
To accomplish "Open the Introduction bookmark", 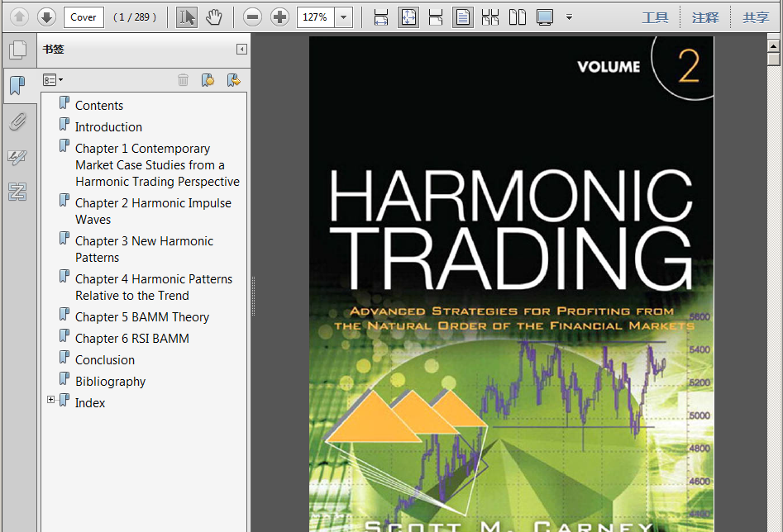I will [x=108, y=127].
